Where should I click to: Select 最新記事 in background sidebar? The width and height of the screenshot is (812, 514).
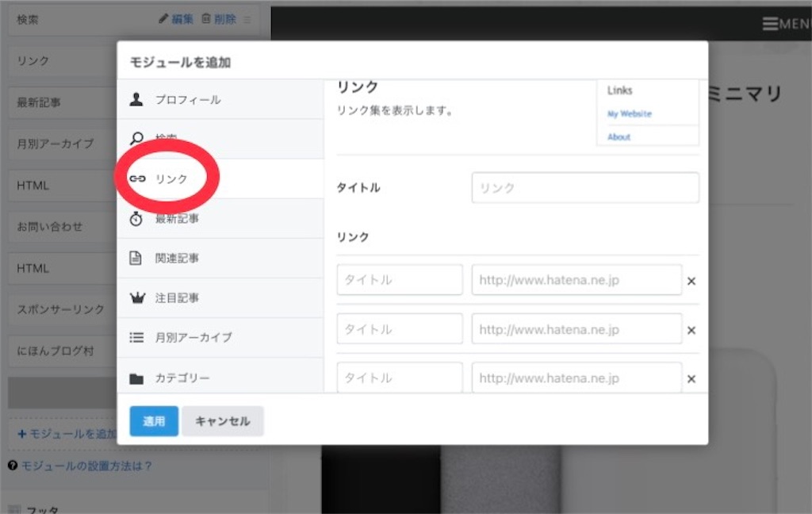(x=62, y=102)
